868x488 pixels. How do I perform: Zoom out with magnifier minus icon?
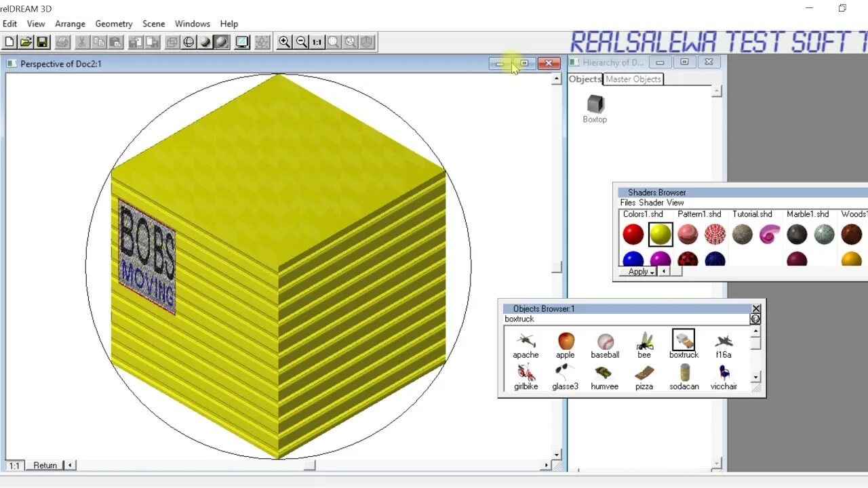coord(301,42)
